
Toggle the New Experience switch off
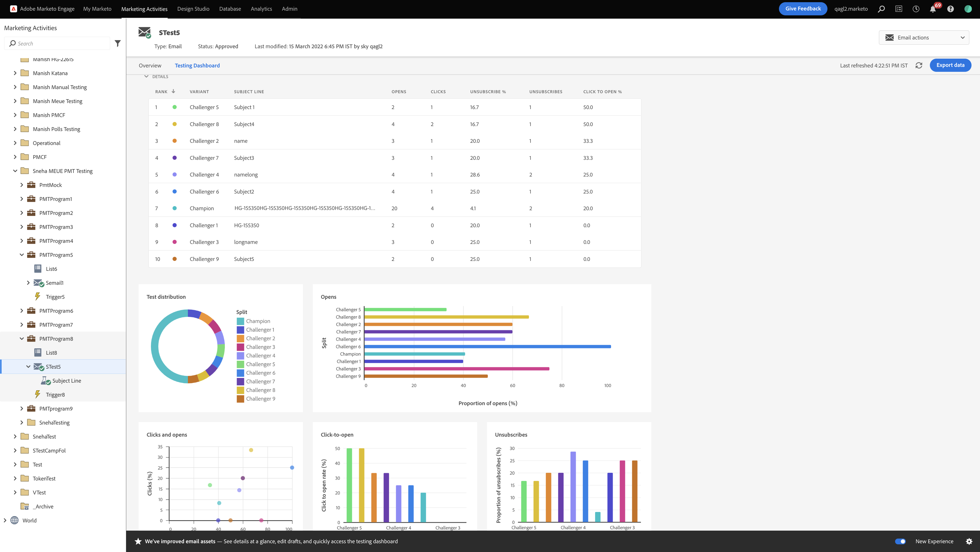click(x=900, y=541)
